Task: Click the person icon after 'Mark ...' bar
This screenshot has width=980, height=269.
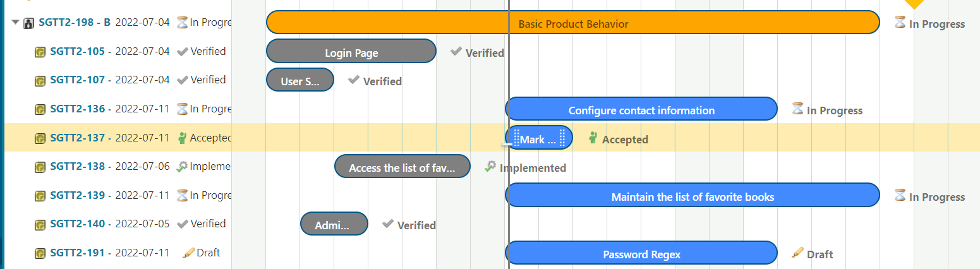Action: click(x=593, y=138)
